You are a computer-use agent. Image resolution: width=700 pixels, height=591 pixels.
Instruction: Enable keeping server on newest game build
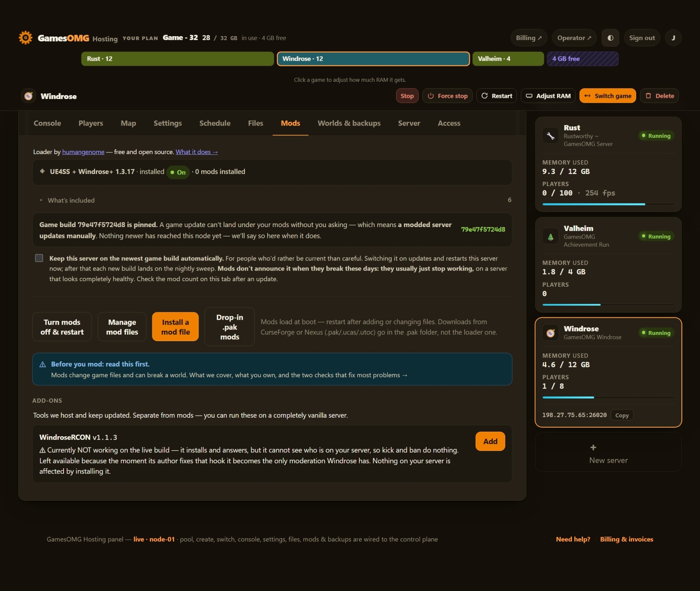click(39, 258)
